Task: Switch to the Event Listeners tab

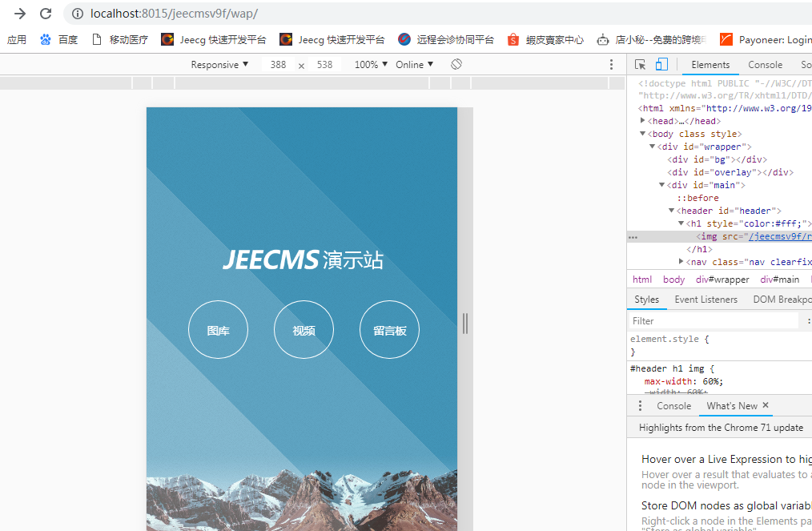Action: [705, 300]
